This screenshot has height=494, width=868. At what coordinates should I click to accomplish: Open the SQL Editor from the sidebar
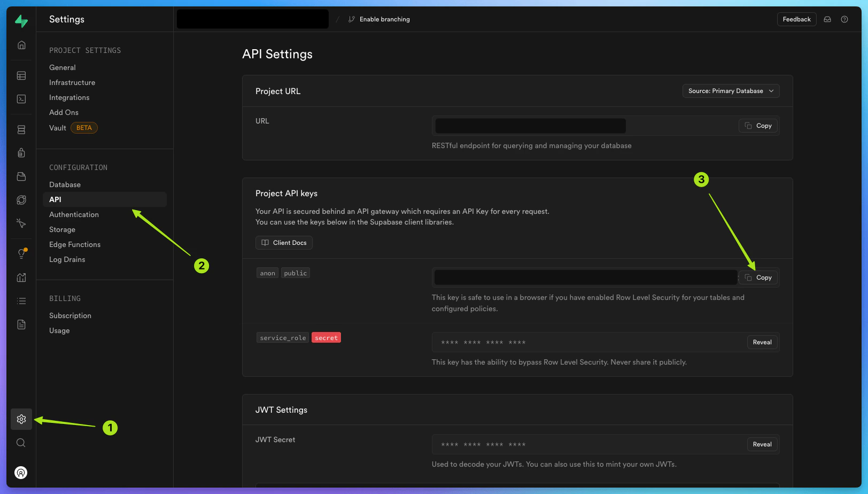click(21, 99)
